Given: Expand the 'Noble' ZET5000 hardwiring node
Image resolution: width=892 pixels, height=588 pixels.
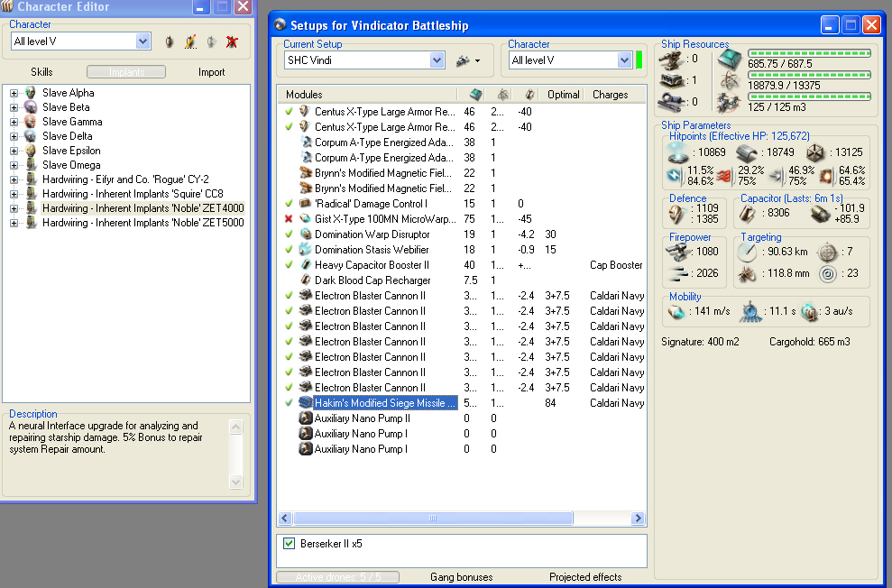Looking at the screenshot, I should pyautogui.click(x=14, y=223).
